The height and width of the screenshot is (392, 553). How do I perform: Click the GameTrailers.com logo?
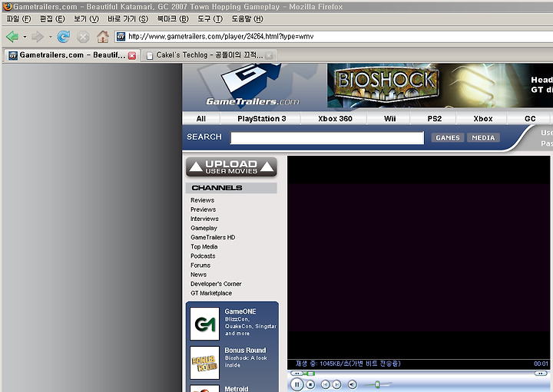click(x=253, y=86)
